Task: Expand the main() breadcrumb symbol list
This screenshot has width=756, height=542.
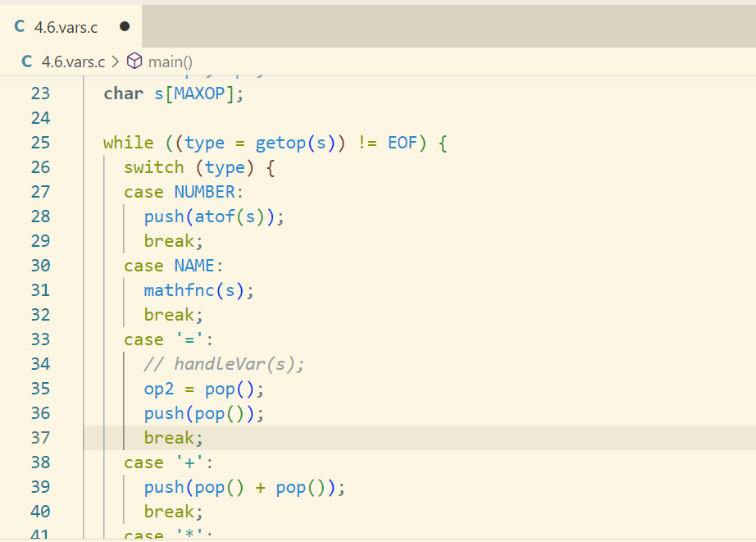Action: point(170,61)
